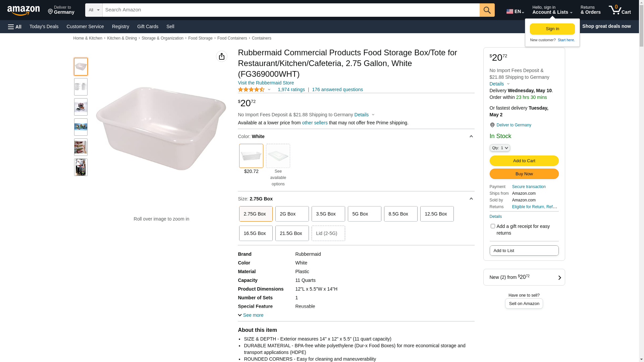Image resolution: width=644 pixels, height=362 pixels.
Task: Open the shopping cart icon
Action: pyautogui.click(x=619, y=10)
